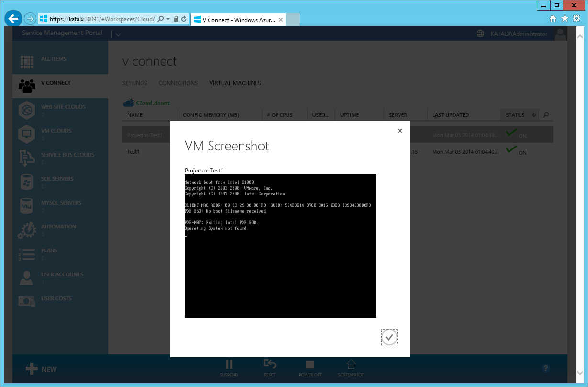Screen dimensions: 588x387
Task: Reset the selected virtual machine
Action: point(269,368)
